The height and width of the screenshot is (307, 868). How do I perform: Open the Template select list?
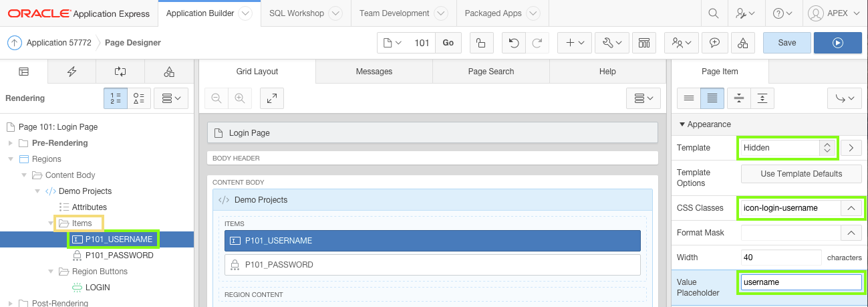click(788, 148)
